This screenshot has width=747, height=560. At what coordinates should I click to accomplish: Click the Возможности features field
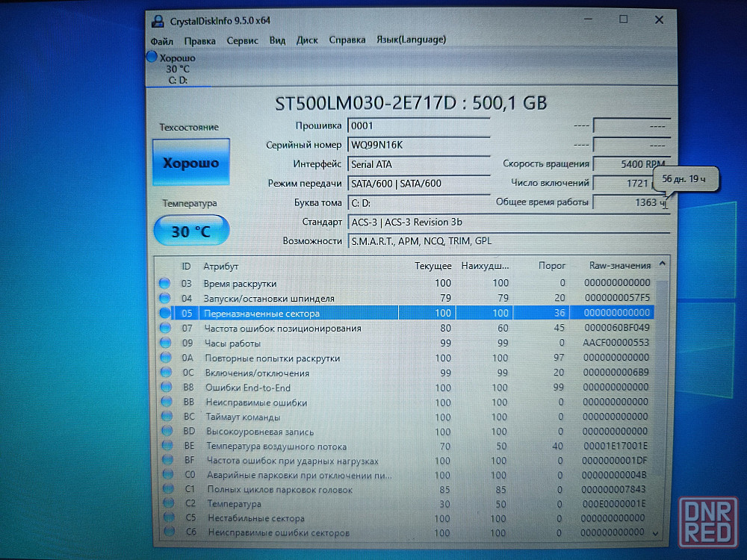point(509,241)
